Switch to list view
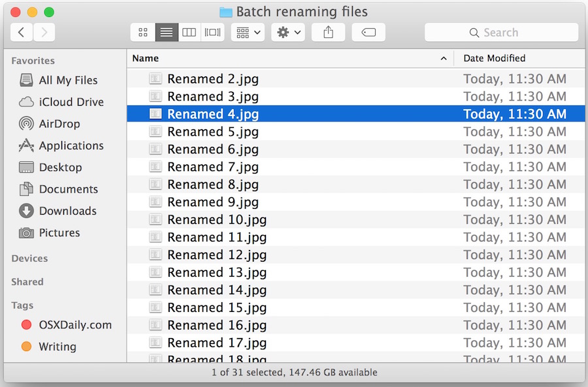Viewport: 588px width, 387px height. [166, 32]
